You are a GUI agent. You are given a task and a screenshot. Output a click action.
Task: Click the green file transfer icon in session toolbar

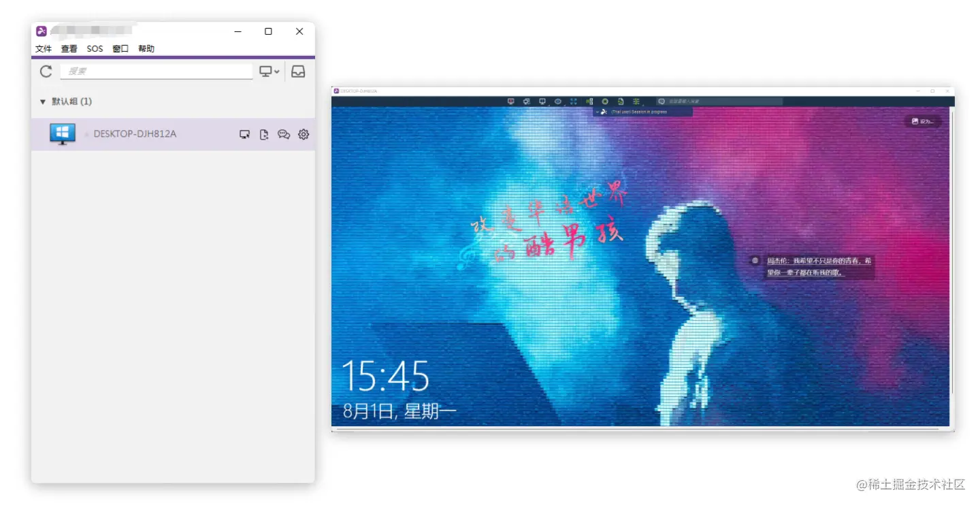point(589,101)
